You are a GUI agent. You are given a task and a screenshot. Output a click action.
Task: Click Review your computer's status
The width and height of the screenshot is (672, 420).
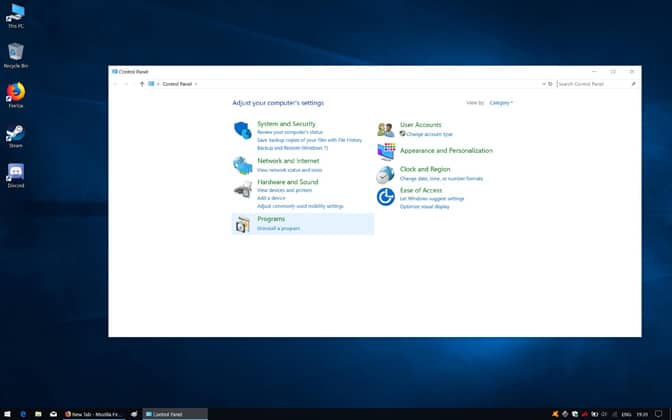[290, 132]
